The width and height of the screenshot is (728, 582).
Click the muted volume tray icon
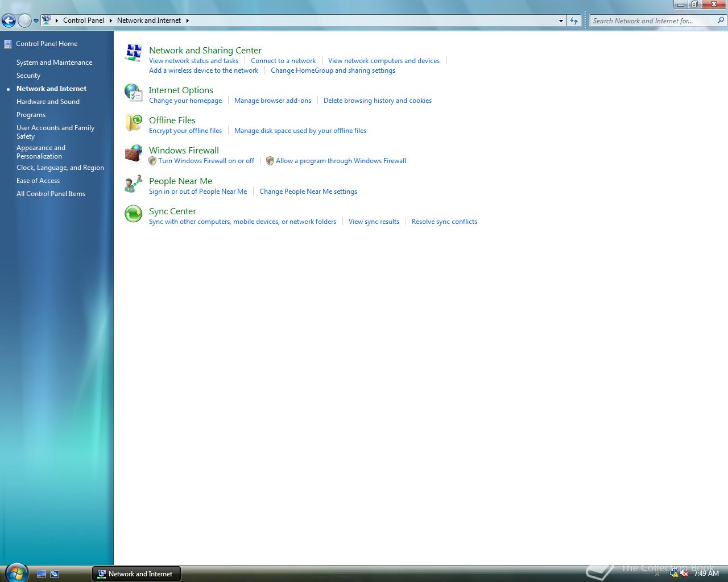(x=684, y=573)
